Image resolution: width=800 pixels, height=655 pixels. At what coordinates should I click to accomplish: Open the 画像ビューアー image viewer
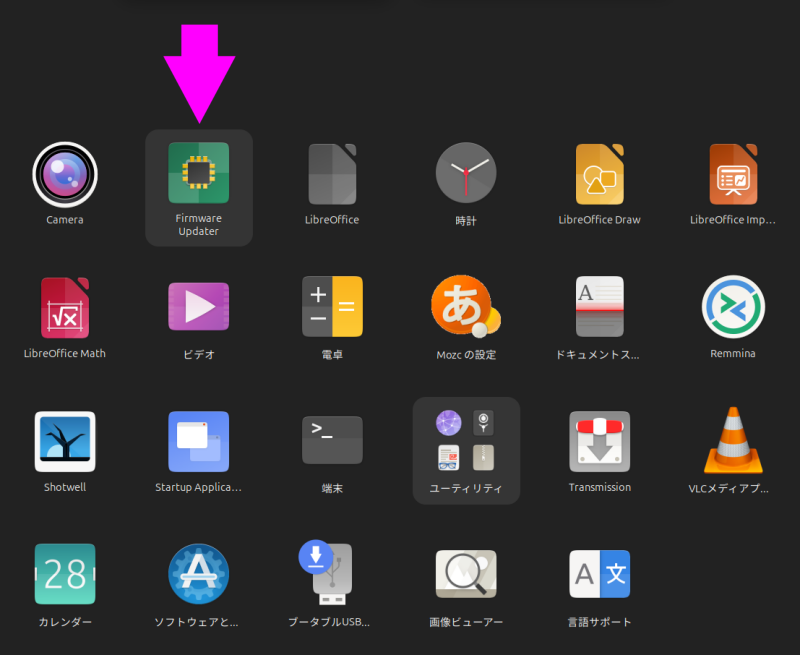coord(466,574)
